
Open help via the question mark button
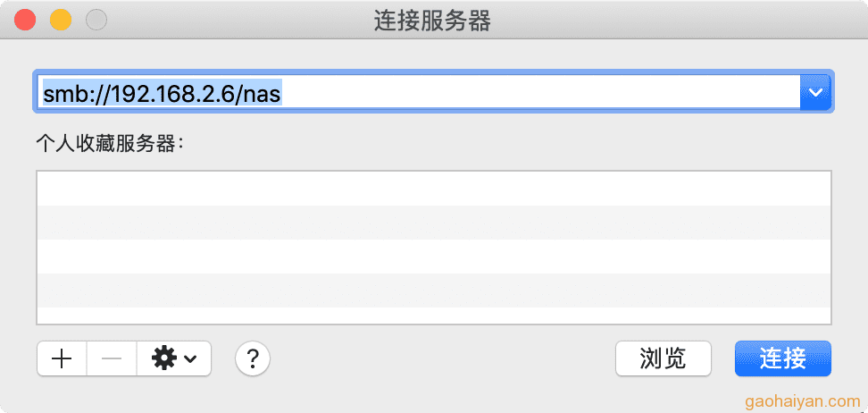253,358
